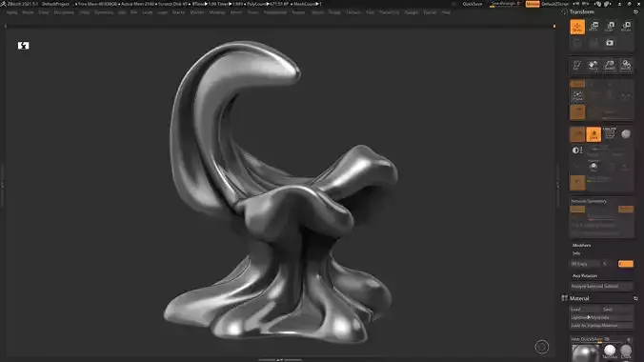Click the lightning bolt icon on the canvas
The height and width of the screenshot is (362, 644).
point(24,46)
